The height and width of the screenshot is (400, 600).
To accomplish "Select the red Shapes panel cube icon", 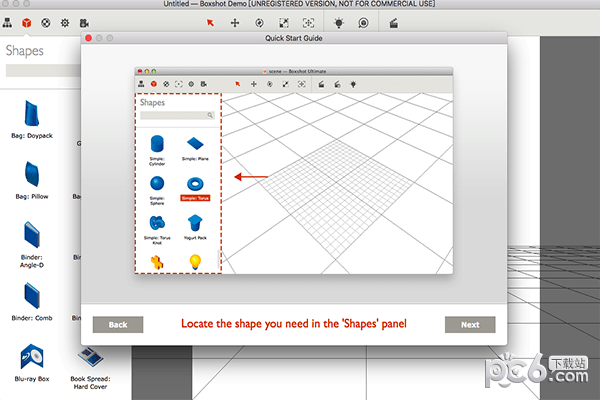I will click(26, 23).
